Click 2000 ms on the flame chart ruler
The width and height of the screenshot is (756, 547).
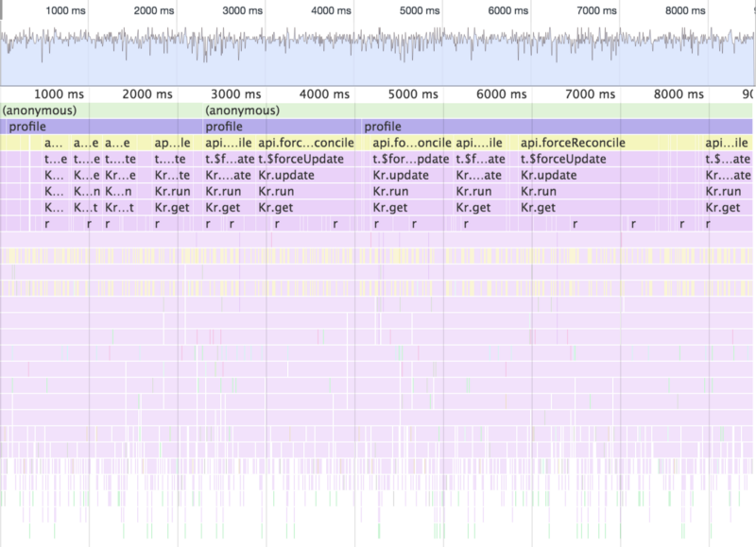click(147, 94)
